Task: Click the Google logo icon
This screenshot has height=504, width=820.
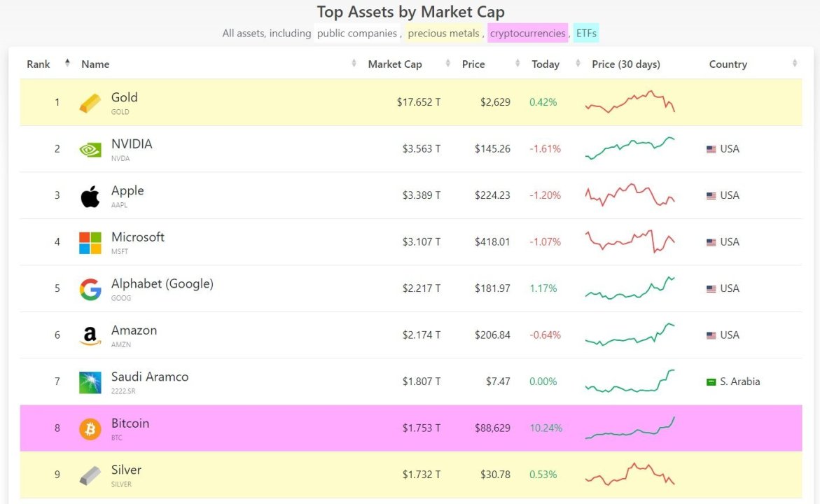Action: pyautogui.click(x=90, y=289)
